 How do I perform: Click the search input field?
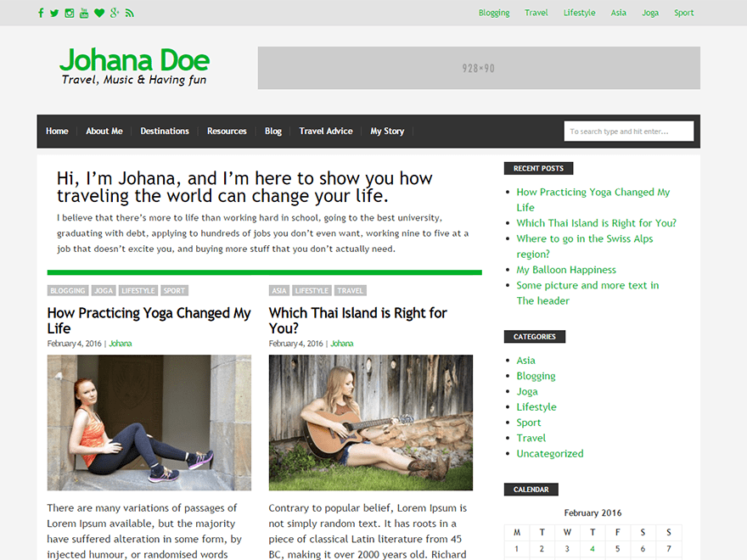(629, 131)
